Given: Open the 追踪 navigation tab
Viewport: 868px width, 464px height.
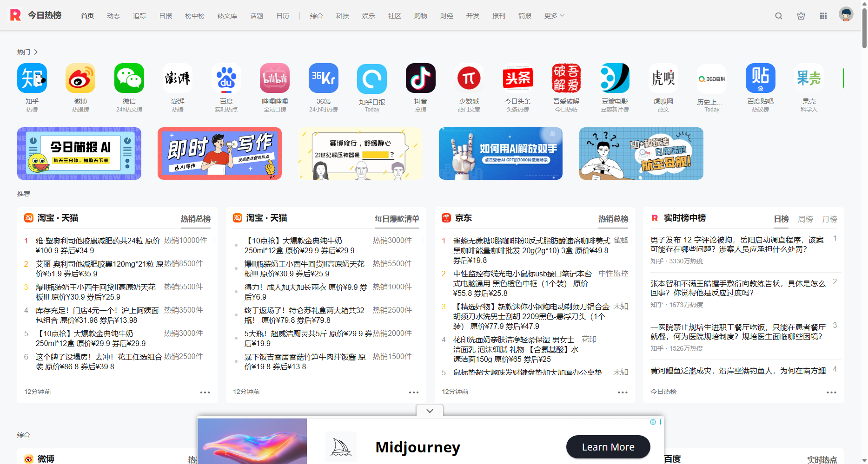Looking at the screenshot, I should tap(139, 16).
